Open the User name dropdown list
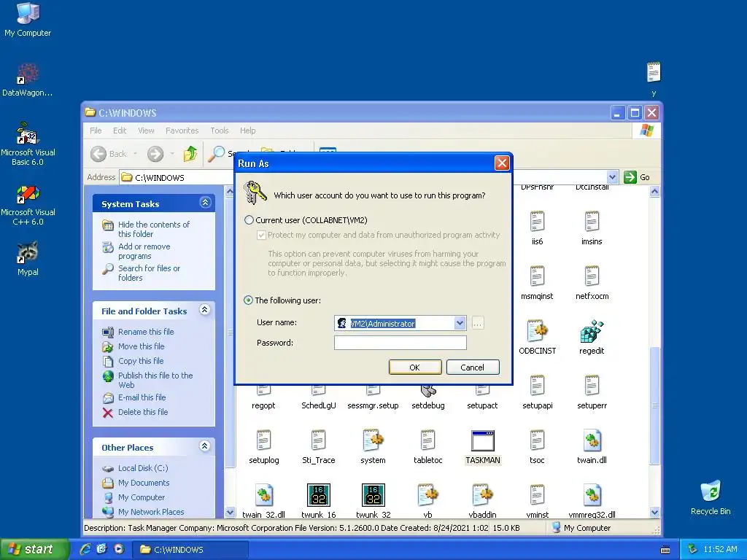This screenshot has width=747, height=560. click(460, 323)
